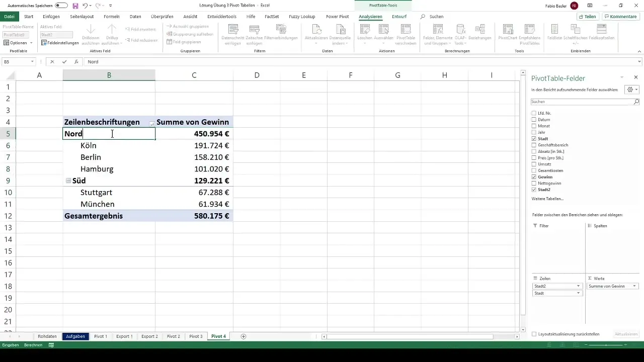Open the Datei tab
Screen dimensions: 644x362
[9, 17]
